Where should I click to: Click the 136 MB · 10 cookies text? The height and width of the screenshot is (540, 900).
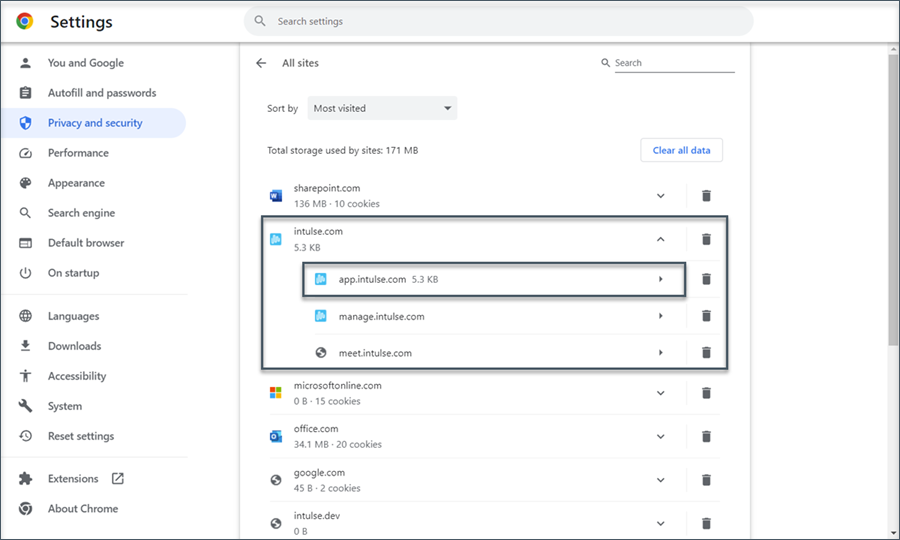pos(337,204)
